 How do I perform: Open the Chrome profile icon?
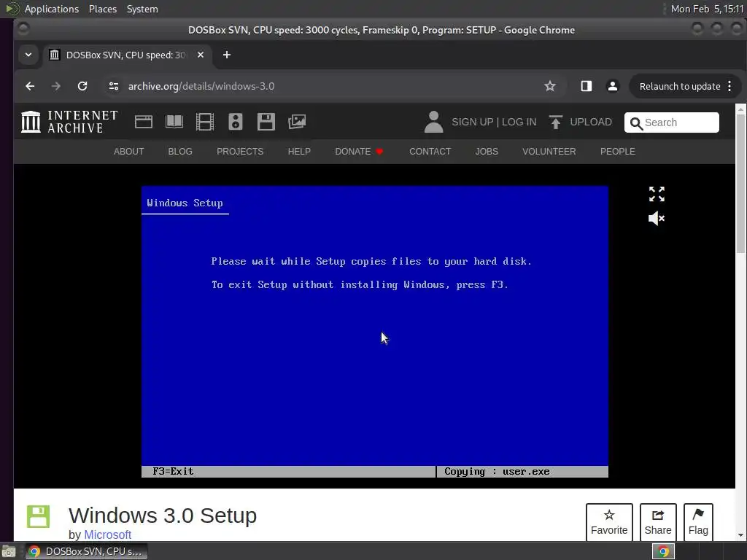[x=613, y=86]
